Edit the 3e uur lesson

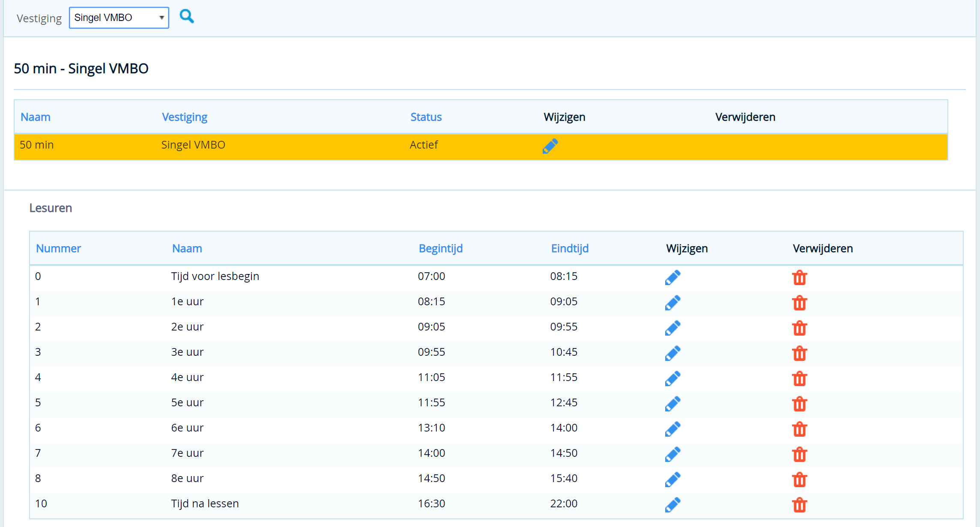pyautogui.click(x=672, y=353)
